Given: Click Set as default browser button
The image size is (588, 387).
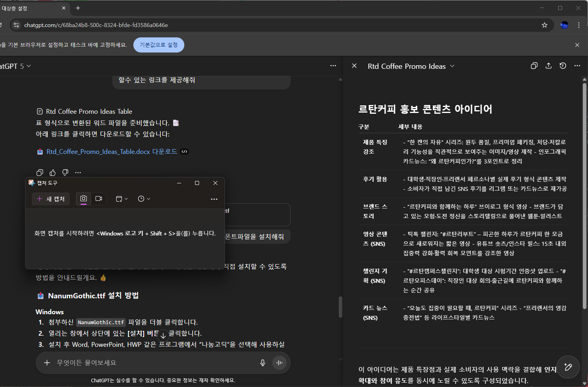Looking at the screenshot, I should coord(159,45).
